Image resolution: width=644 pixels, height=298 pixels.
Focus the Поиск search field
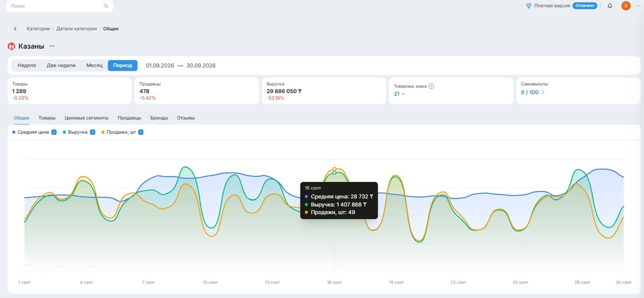coord(60,6)
